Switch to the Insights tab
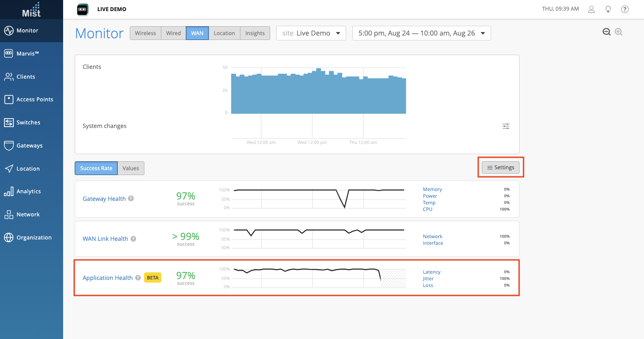 (255, 33)
